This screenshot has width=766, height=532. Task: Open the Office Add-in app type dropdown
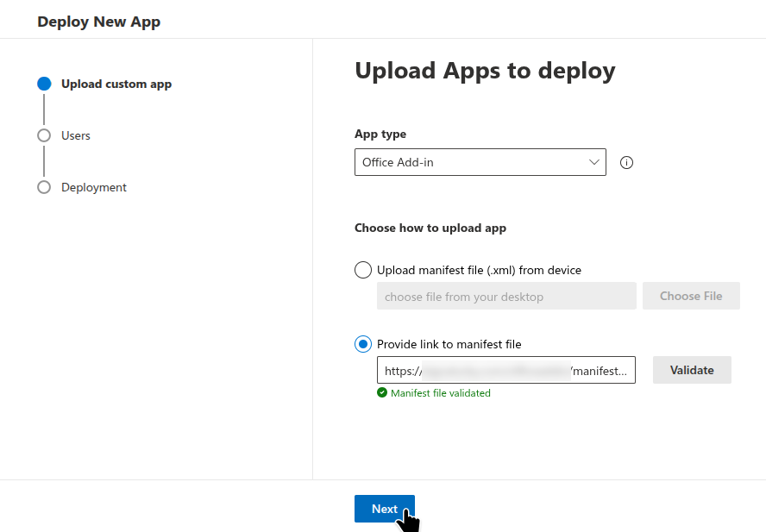coord(480,162)
